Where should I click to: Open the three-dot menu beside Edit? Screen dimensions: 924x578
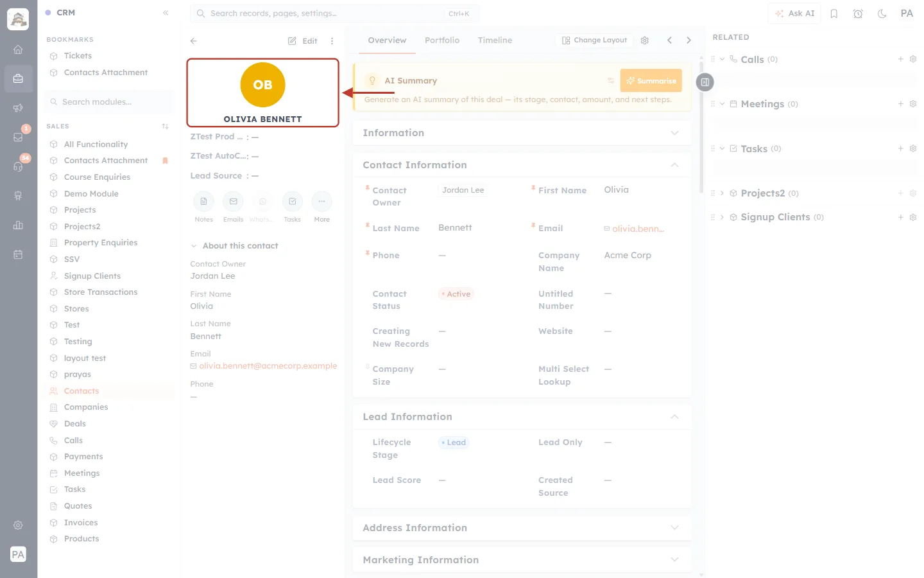point(332,41)
